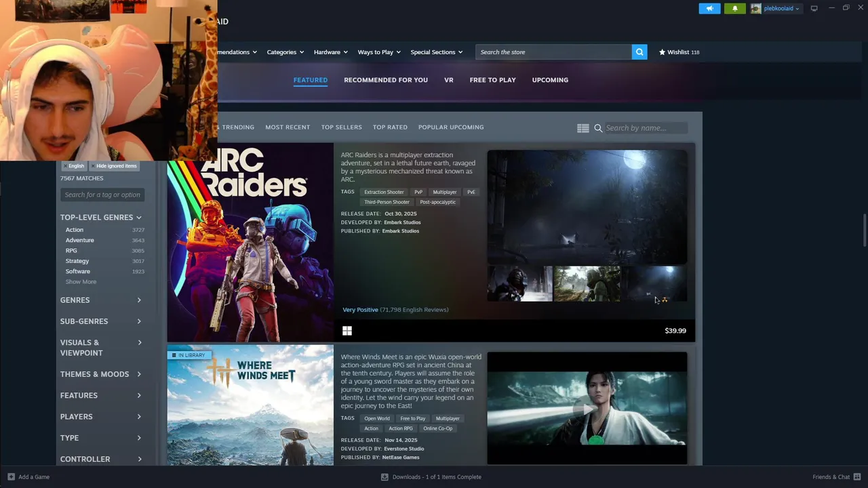The height and width of the screenshot is (488, 868).
Task: Expand the Type filter section
Action: (101, 438)
